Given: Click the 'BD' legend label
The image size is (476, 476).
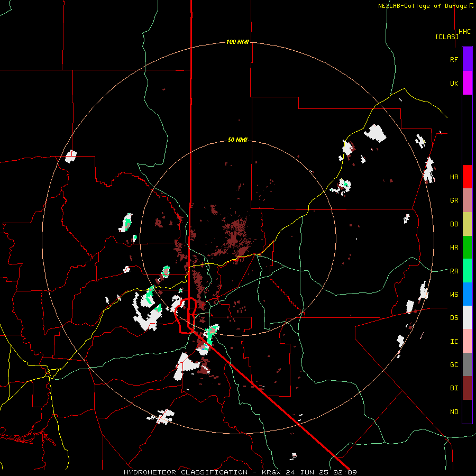Looking at the screenshot, I should pos(454,224).
